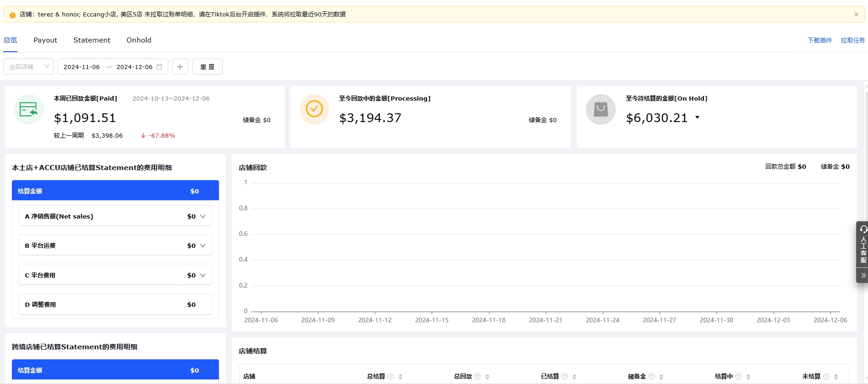Image resolution: width=868 pixels, height=384 pixels.
Task: Sort the 已结算 column
Action: (x=575, y=377)
